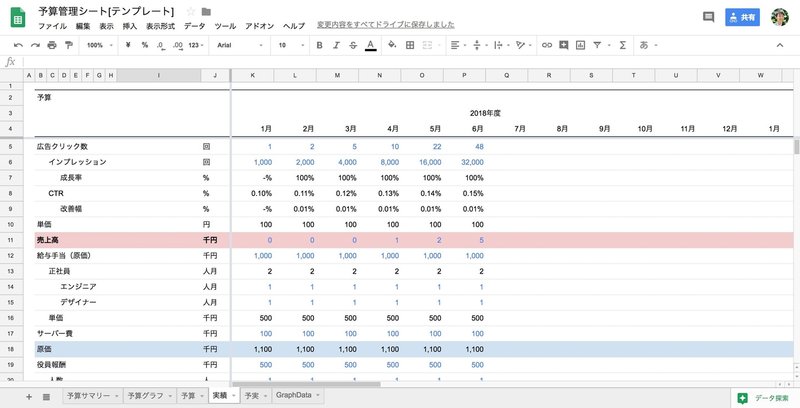This screenshot has width=800, height=408.
Task: Open the text color picker
Action: pos(371,45)
